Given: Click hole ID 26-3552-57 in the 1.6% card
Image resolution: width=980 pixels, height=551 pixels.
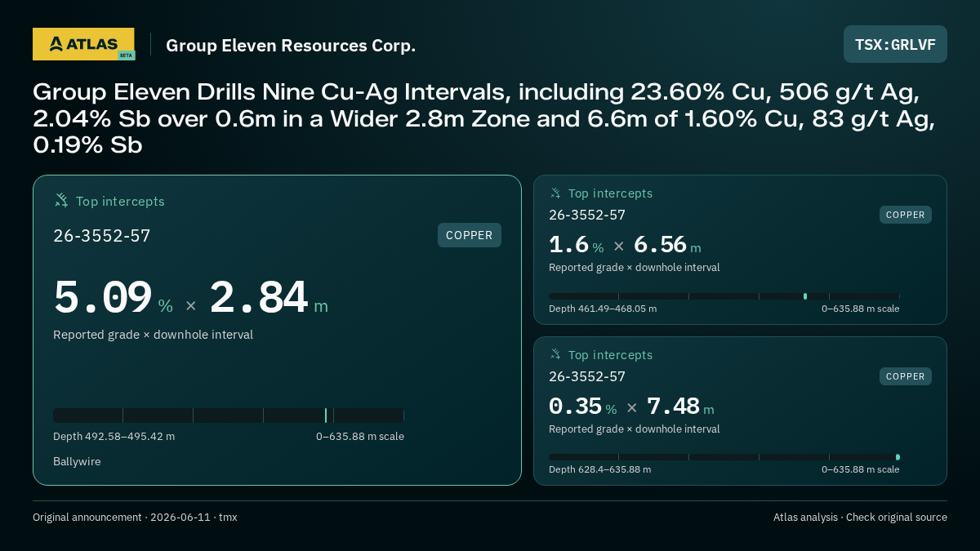Looking at the screenshot, I should click(587, 216).
